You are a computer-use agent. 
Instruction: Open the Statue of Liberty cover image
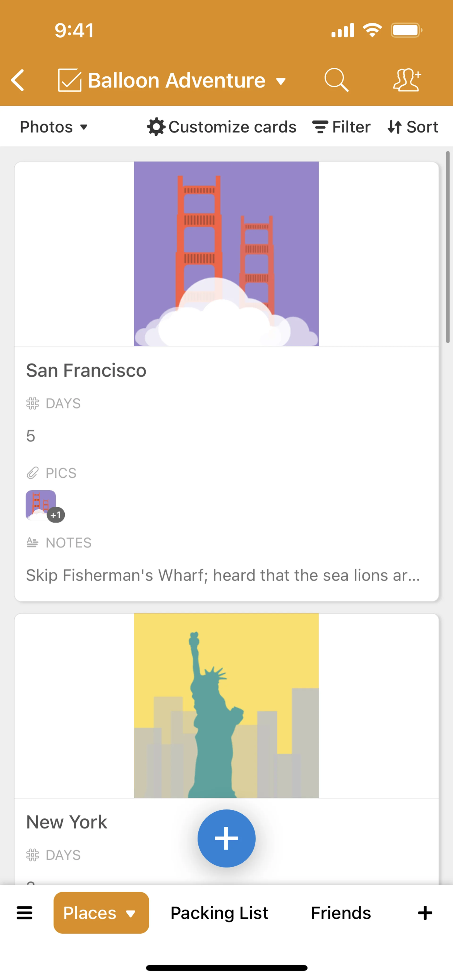[226, 705]
